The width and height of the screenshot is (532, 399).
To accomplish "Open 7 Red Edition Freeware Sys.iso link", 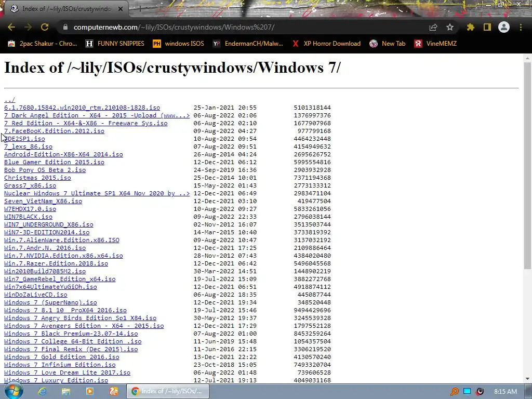I will [86, 123].
